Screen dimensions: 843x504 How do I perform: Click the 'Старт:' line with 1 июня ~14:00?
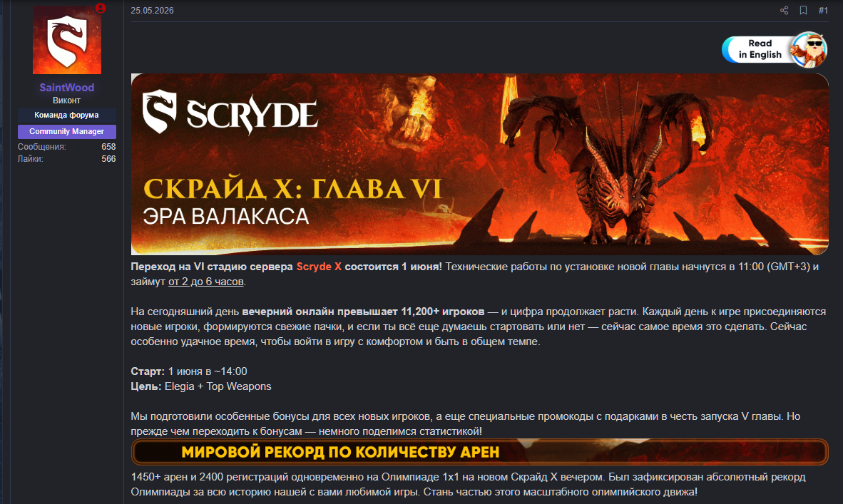point(189,371)
